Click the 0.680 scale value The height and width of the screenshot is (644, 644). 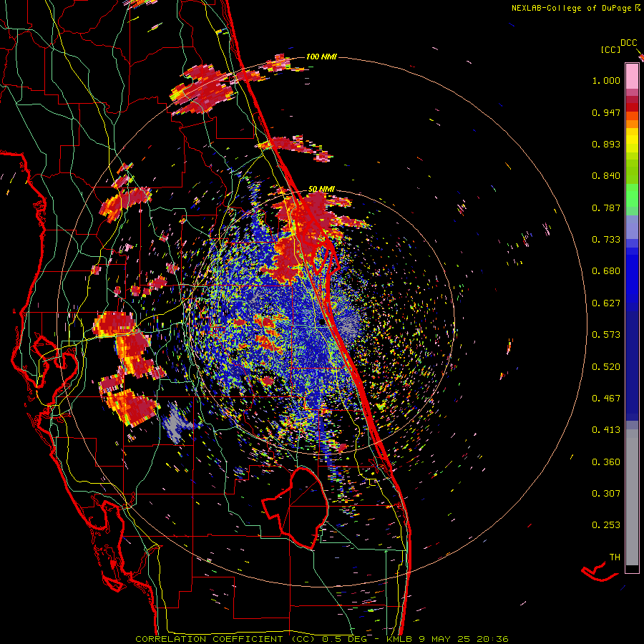606,271
